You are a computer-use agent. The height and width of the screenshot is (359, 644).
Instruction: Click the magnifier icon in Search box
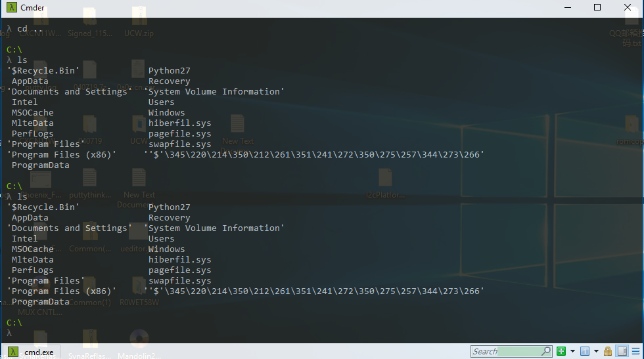point(545,351)
